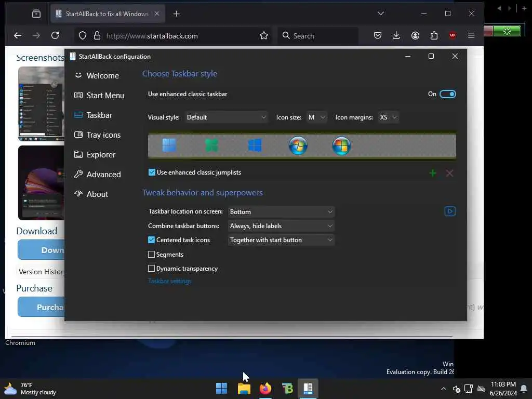Open the first webpage screenshot thumbnail
The height and width of the screenshot is (399, 532).
coord(41,104)
